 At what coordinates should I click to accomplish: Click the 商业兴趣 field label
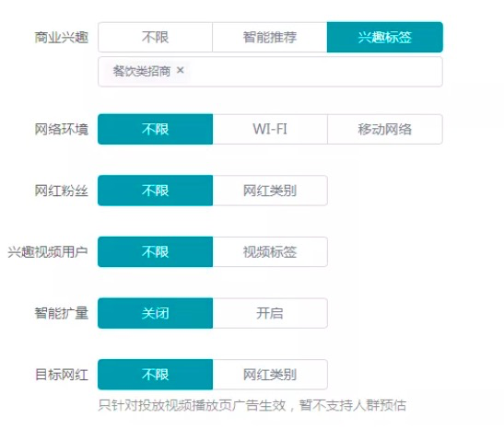tap(62, 37)
